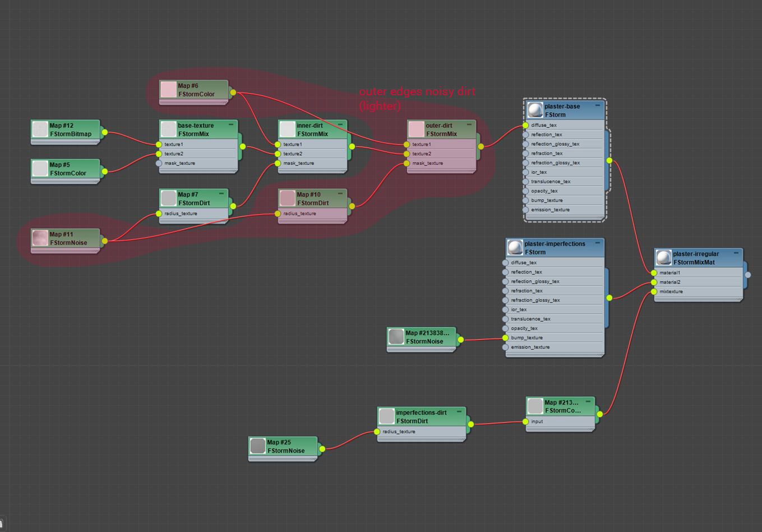Click the diffuse_tex slot on plaster-imperfections

tap(555, 263)
